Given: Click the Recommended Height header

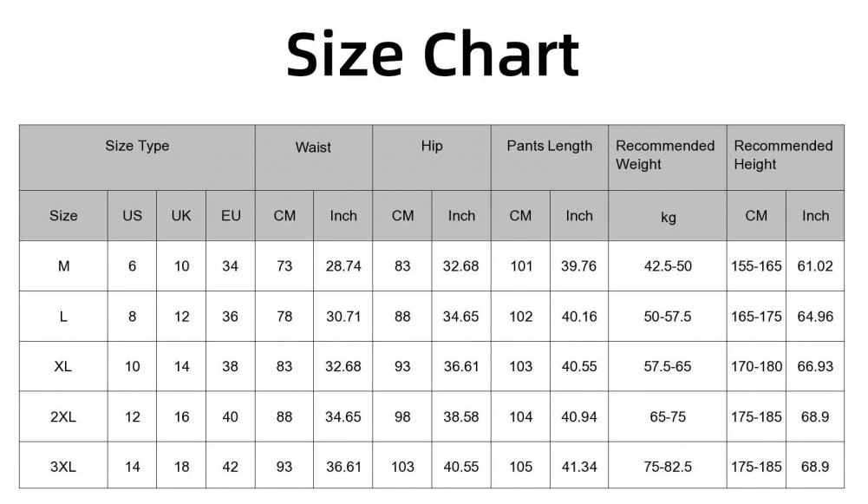Looking at the screenshot, I should (x=783, y=155).
